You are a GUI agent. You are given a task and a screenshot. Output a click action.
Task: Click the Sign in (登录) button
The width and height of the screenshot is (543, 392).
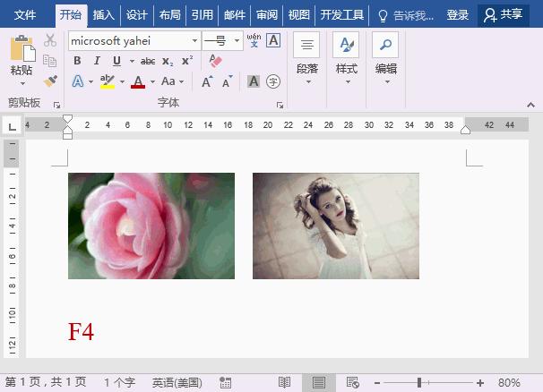click(x=458, y=15)
